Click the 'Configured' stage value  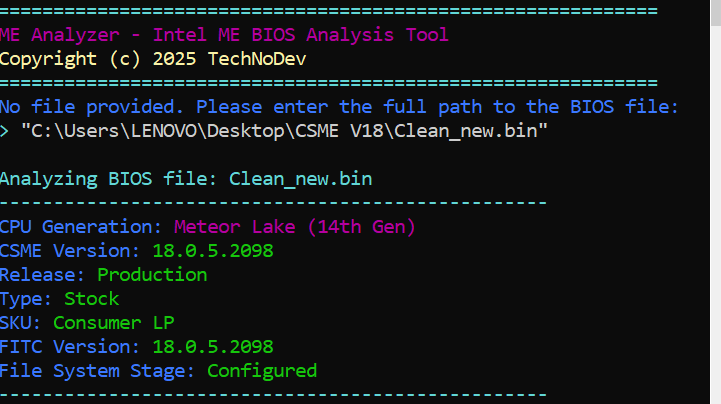[x=262, y=371]
